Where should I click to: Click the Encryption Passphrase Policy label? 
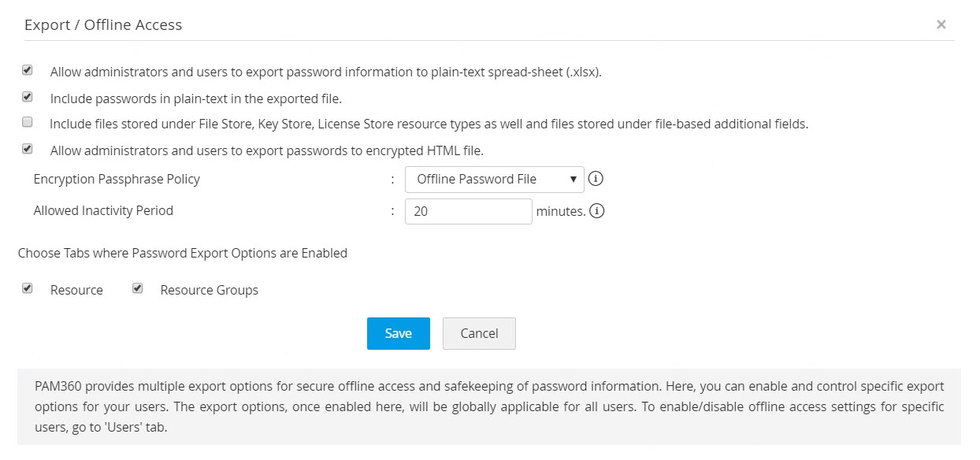[x=117, y=180]
